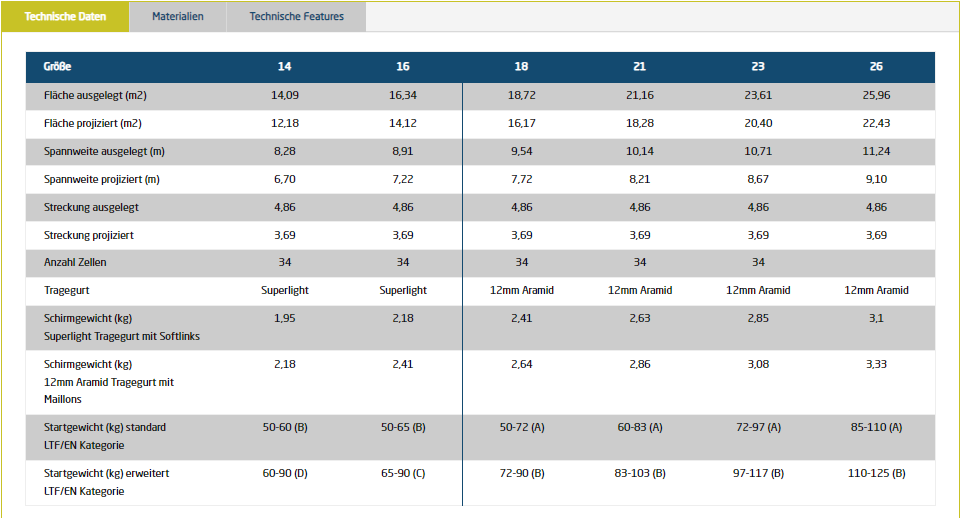This screenshot has height=518, width=962.
Task: Click the Spannweite projiziert (m) row label
Action: [x=102, y=180]
